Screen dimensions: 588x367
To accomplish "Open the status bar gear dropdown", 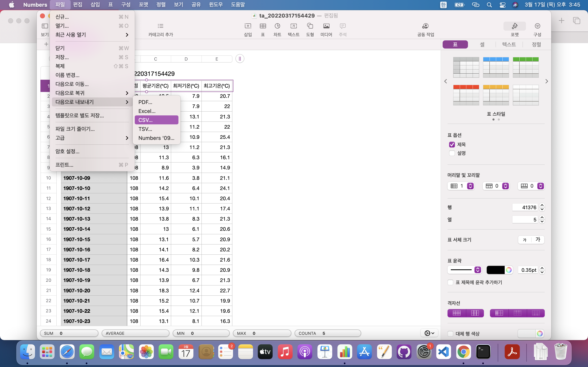I will pyautogui.click(x=429, y=333).
